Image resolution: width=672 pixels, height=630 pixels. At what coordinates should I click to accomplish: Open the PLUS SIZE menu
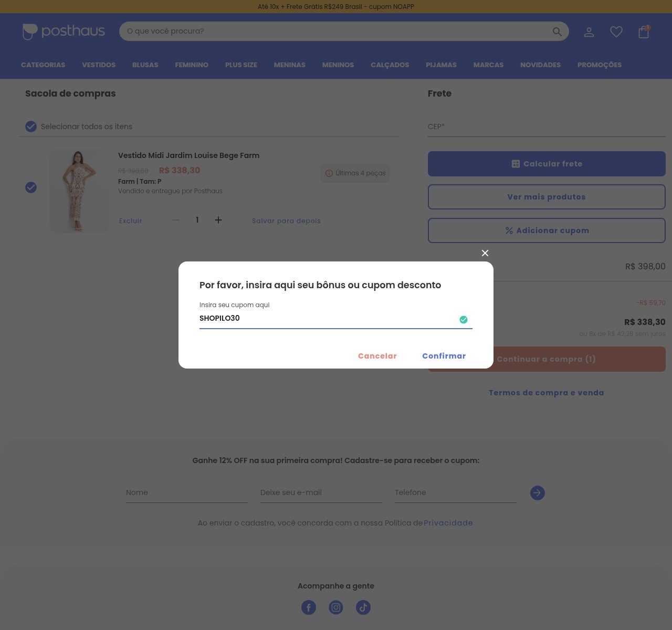coord(241,65)
